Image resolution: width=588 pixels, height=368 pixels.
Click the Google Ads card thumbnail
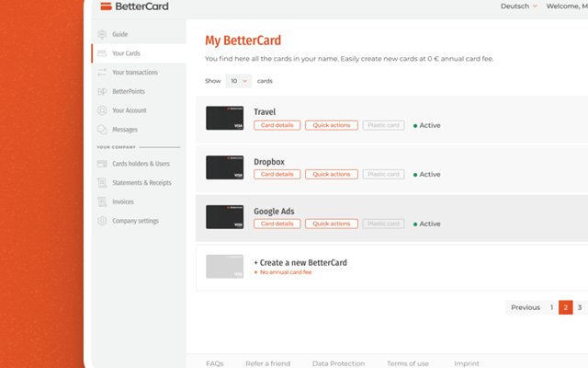point(224,217)
